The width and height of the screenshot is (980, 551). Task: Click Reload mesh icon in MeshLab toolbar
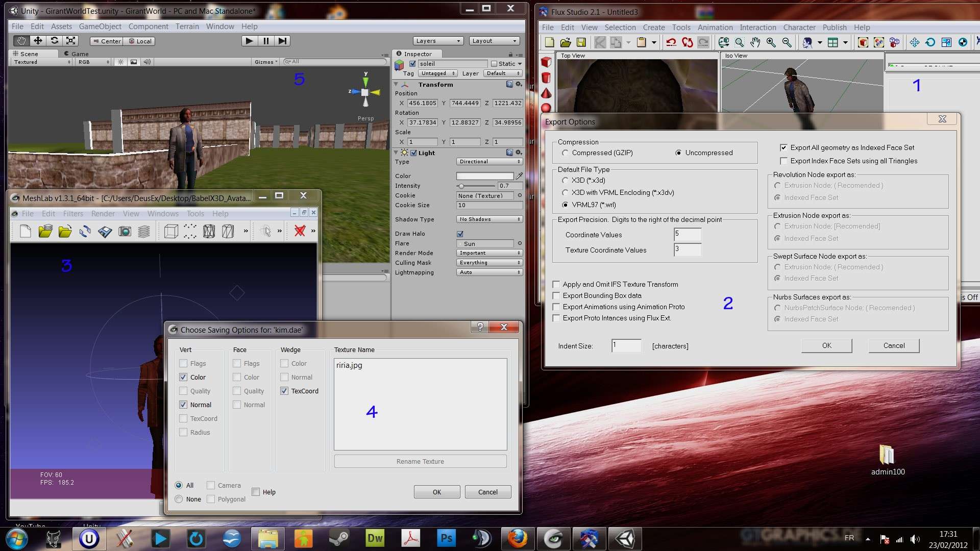85,232
